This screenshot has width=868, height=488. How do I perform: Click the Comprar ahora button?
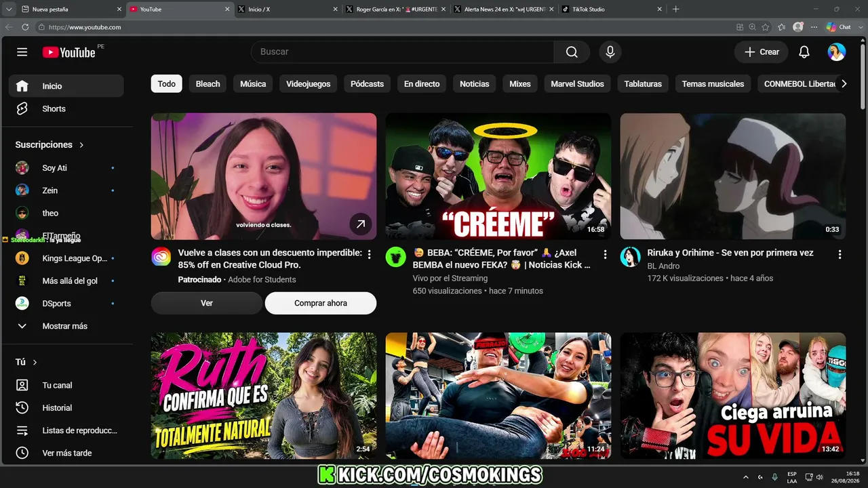(x=321, y=303)
